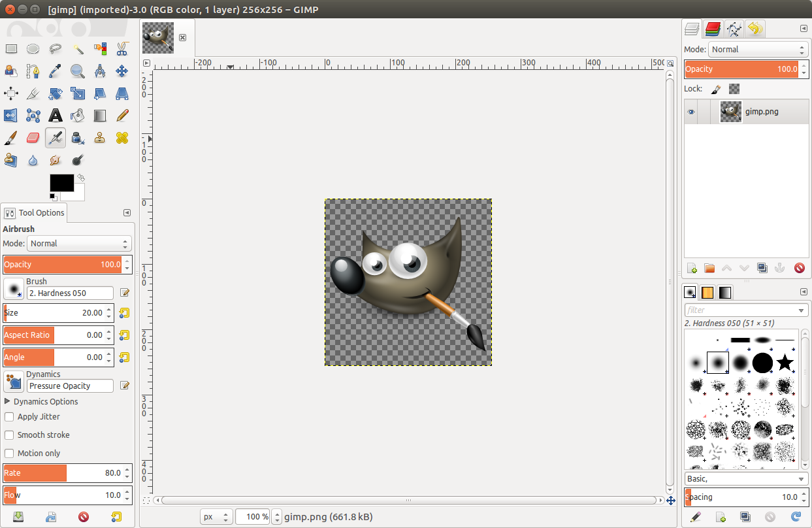Viewport: 812px width, 528px height.
Task: Select the Text tool
Action: pos(56,116)
